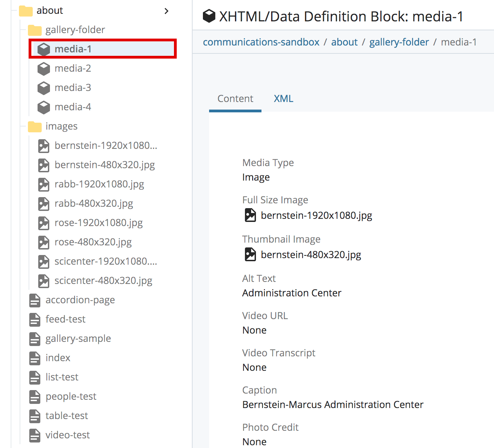
Task: Select the gallery-folder label in tree
Action: [75, 30]
